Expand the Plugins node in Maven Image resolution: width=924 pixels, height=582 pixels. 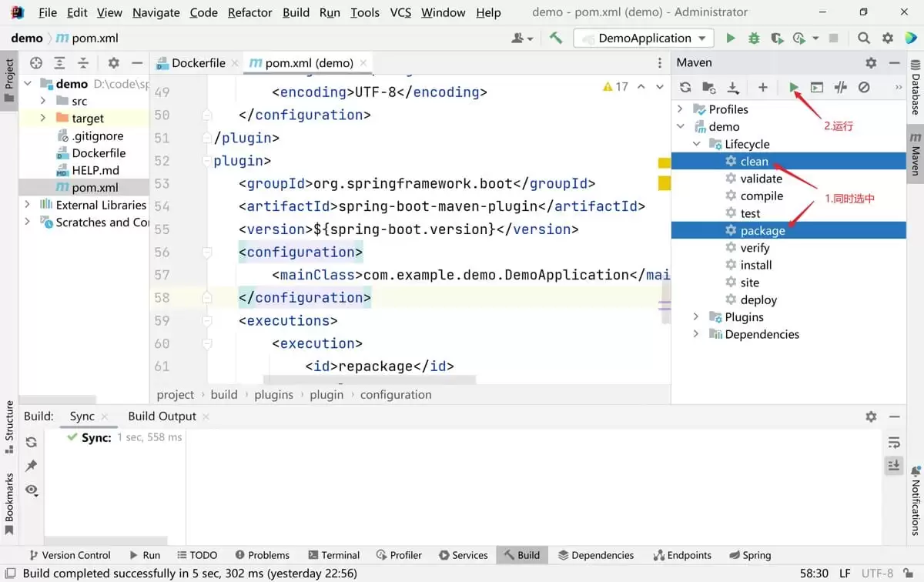[696, 317]
